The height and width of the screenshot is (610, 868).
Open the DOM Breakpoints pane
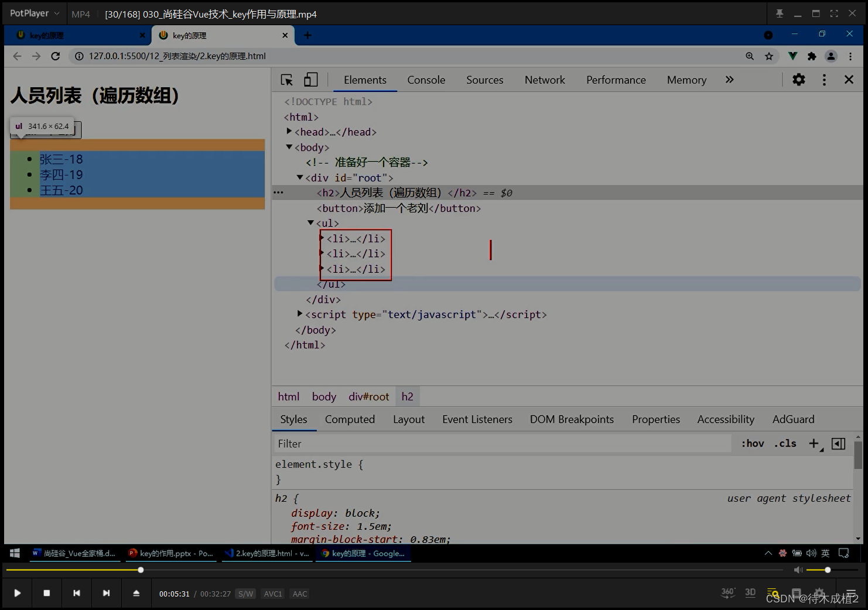tap(572, 420)
